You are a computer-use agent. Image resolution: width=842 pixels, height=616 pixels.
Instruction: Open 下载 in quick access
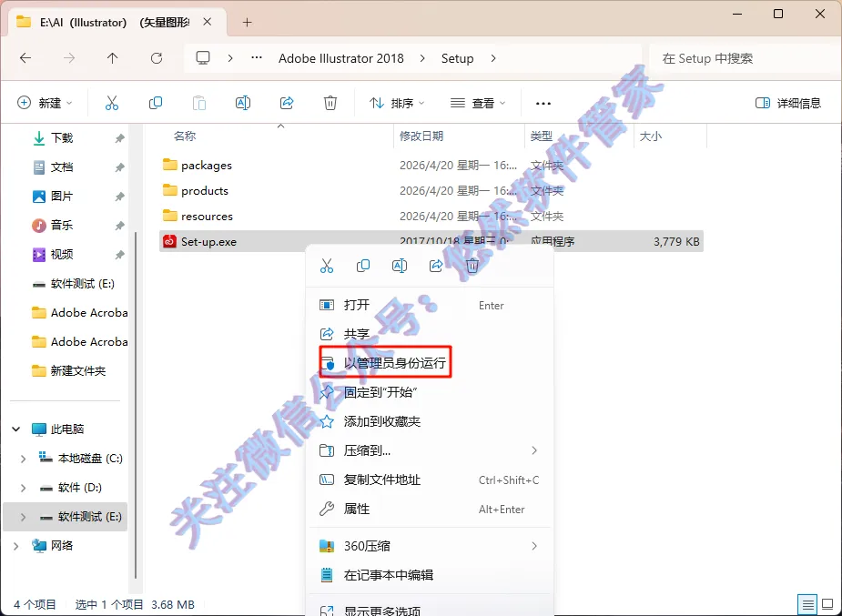click(x=62, y=138)
